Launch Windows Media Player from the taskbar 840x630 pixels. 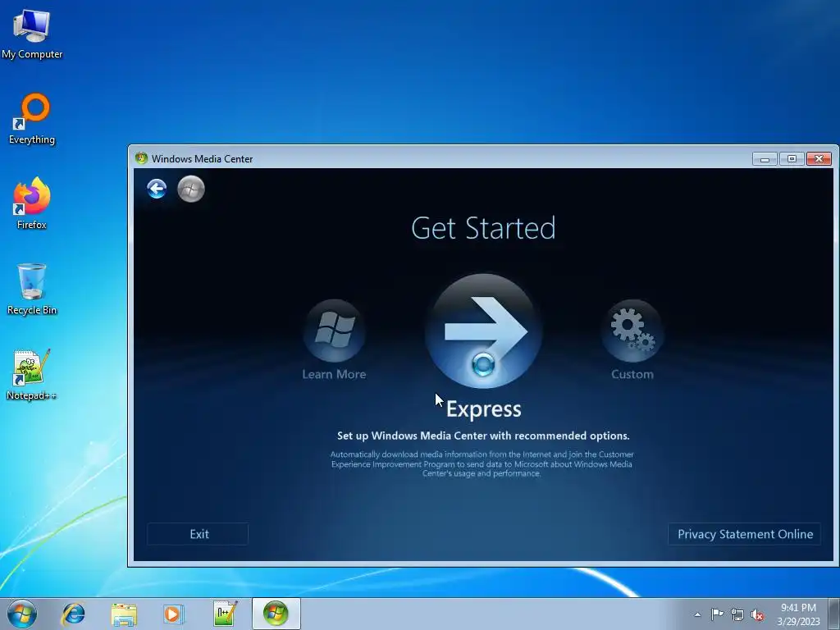click(x=174, y=614)
